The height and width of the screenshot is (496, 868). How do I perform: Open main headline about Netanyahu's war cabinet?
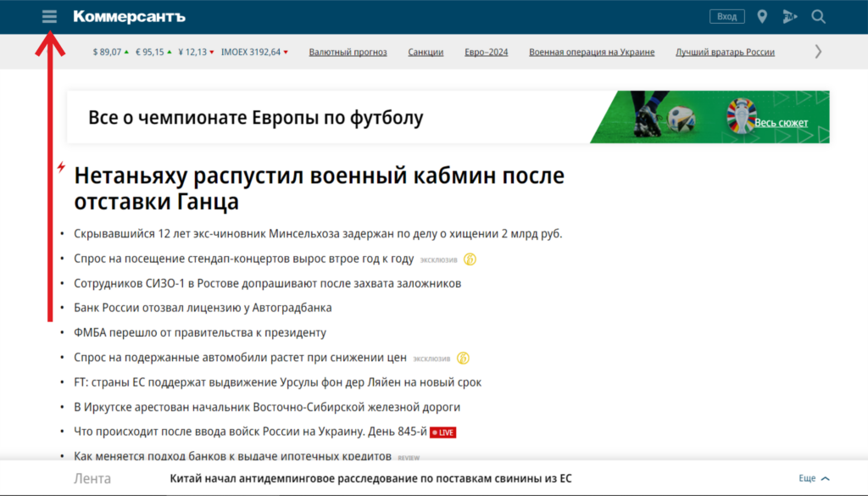(319, 189)
